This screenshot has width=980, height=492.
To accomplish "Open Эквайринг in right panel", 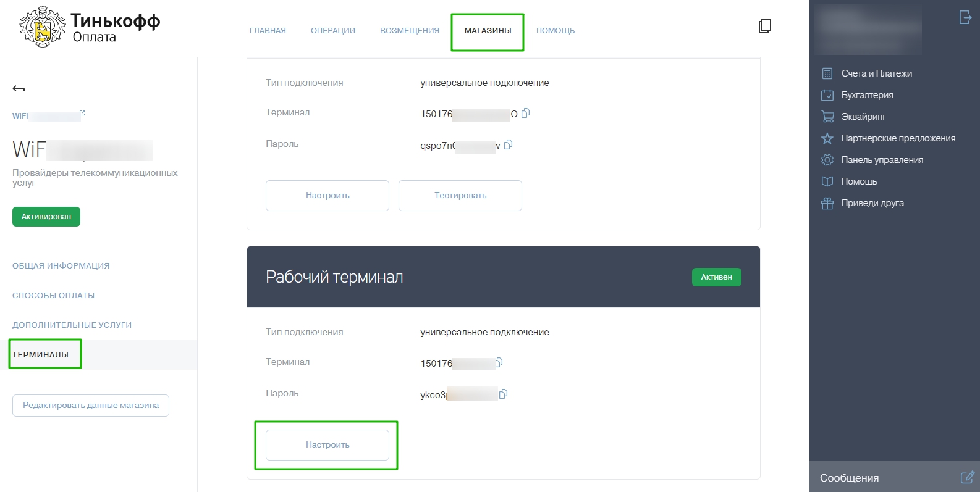I will click(x=863, y=117).
